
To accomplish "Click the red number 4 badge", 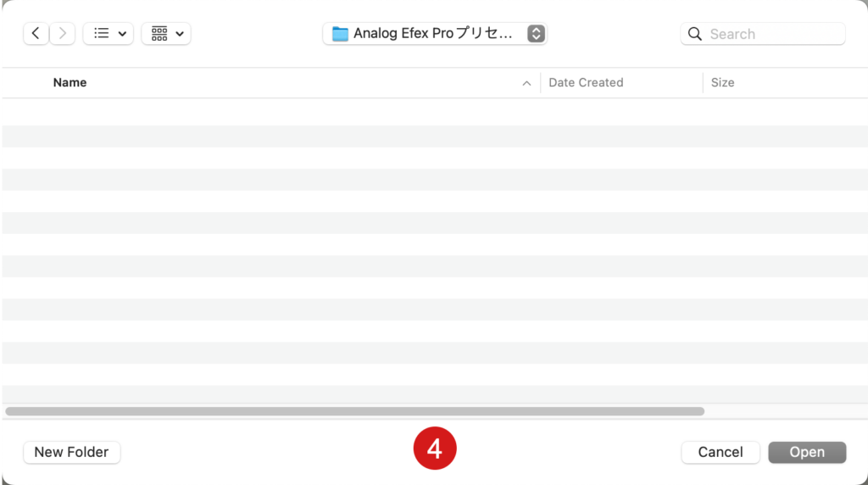I will pyautogui.click(x=435, y=448).
